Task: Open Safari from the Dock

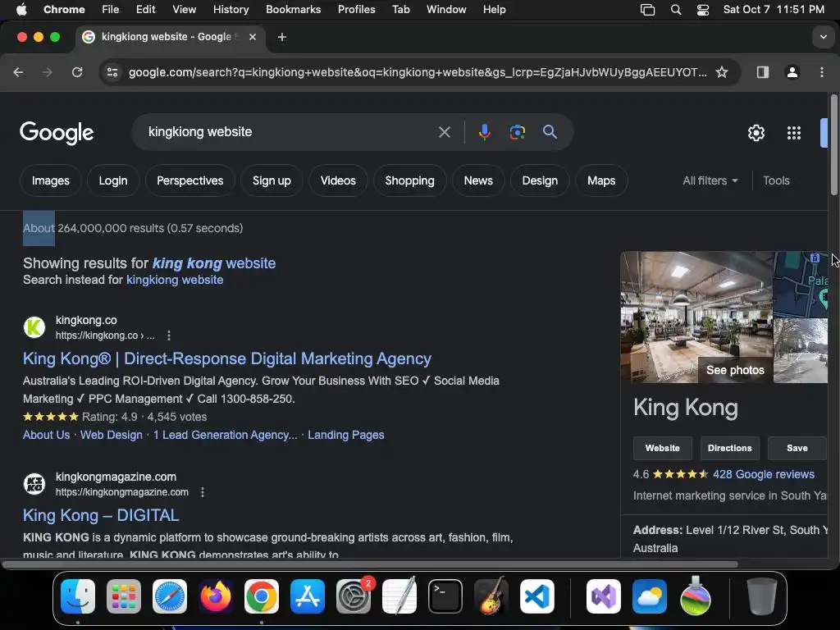Action: (170, 596)
